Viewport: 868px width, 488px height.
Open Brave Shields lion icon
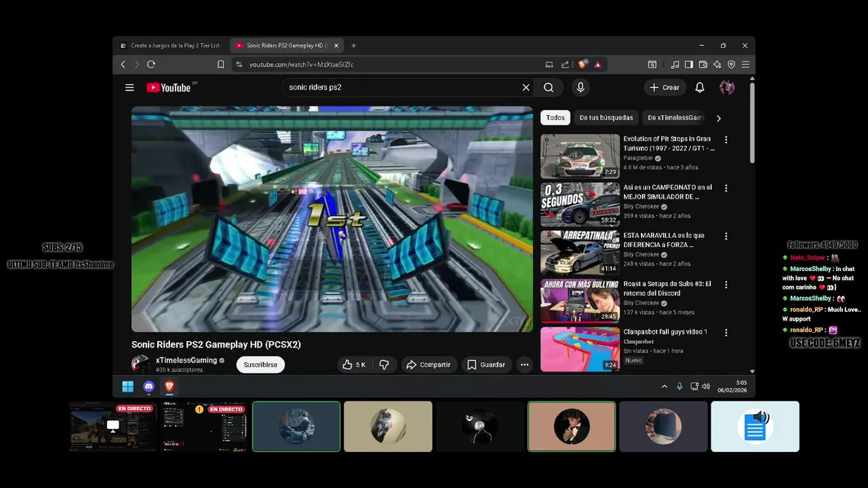[x=583, y=64]
